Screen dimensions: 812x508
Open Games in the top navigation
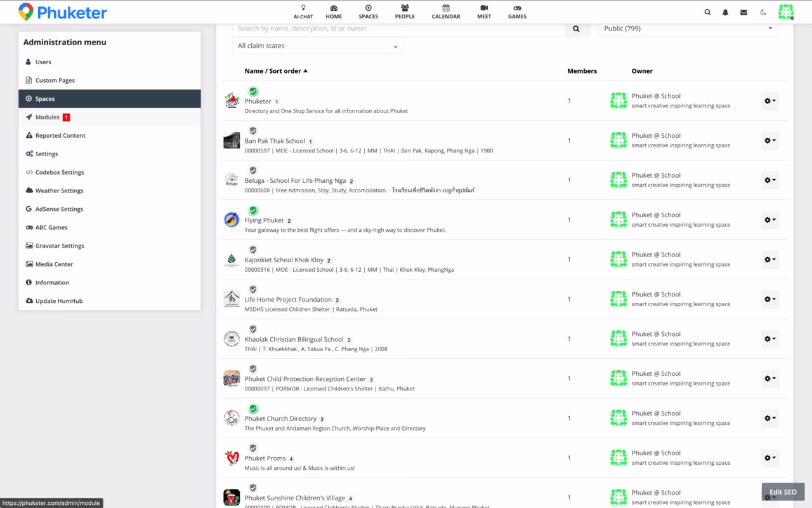[517, 11]
